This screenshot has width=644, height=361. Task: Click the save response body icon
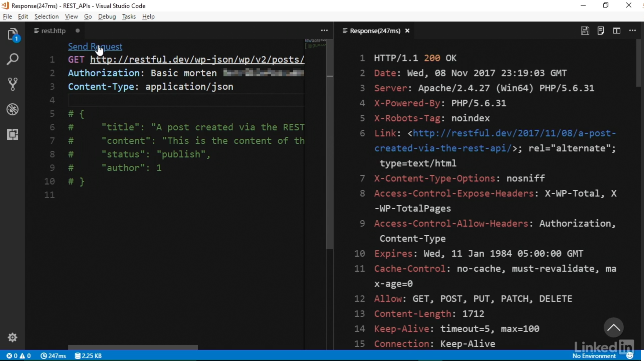601,31
